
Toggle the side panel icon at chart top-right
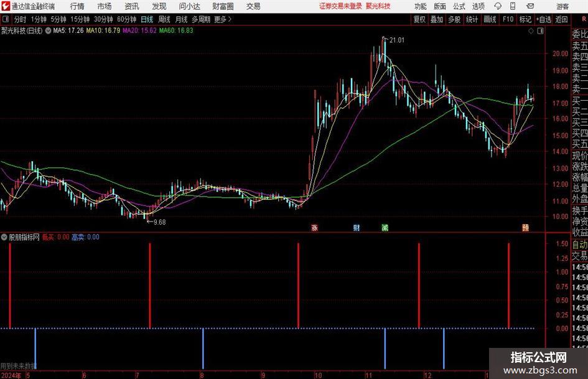coord(540,31)
